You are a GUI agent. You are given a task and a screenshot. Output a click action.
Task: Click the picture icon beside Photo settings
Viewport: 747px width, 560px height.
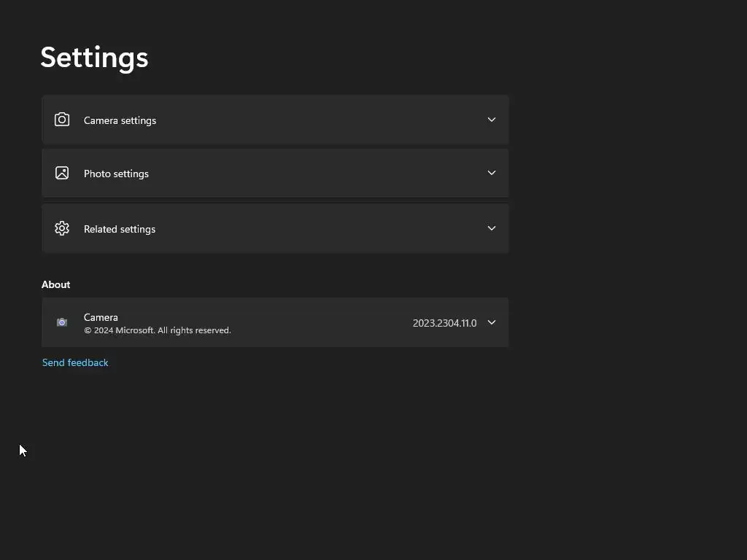(x=62, y=173)
